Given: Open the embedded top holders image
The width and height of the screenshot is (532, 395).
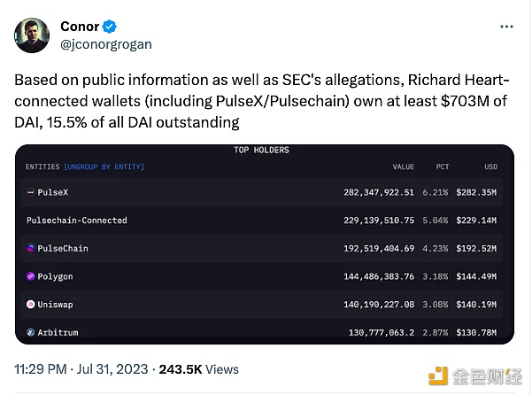Looking at the screenshot, I should pos(265,244).
